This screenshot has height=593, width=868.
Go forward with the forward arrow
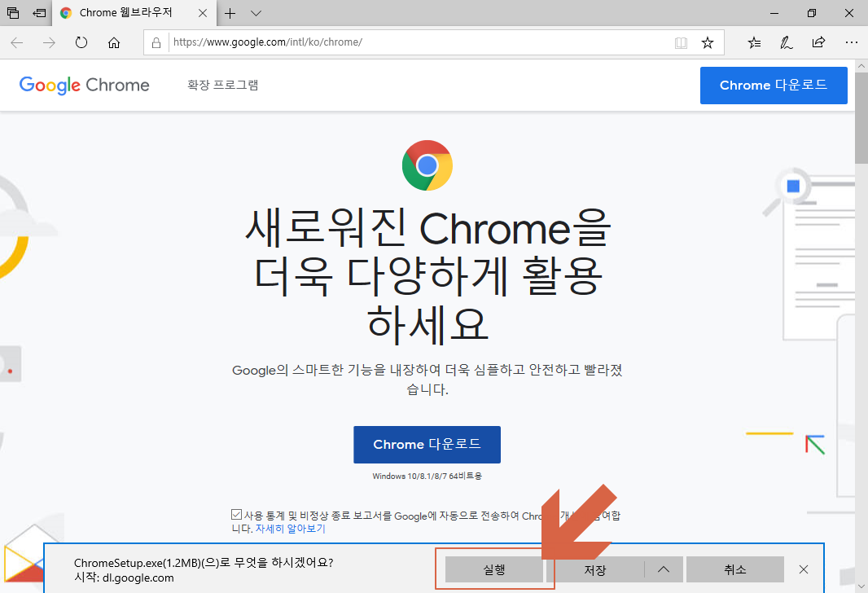[50, 42]
